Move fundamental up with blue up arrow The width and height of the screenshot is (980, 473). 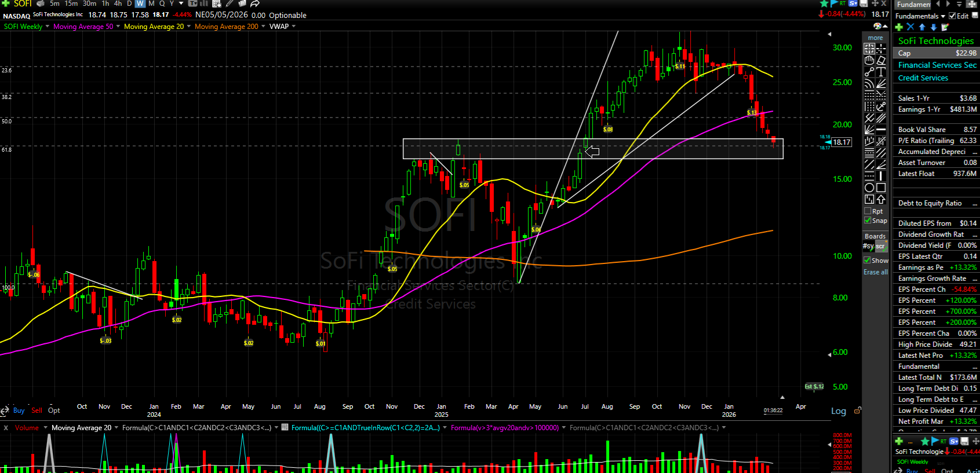(x=922, y=27)
